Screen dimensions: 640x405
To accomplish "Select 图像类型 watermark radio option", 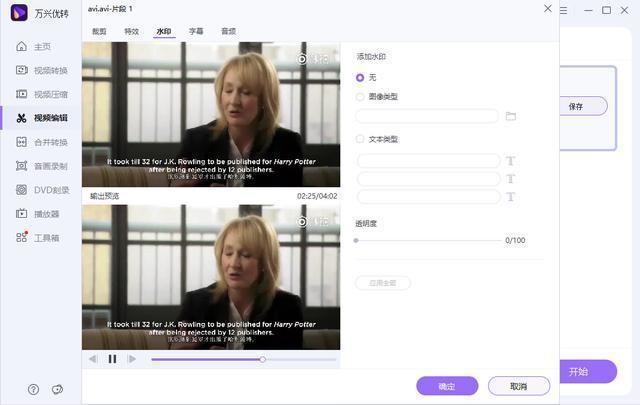I will tap(361, 97).
